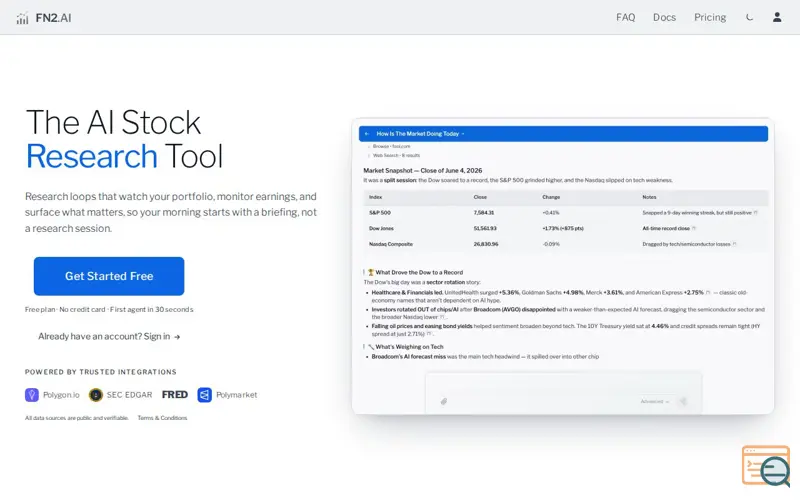Click the Nasdaq Composite row label
800x500 pixels.
391,244
